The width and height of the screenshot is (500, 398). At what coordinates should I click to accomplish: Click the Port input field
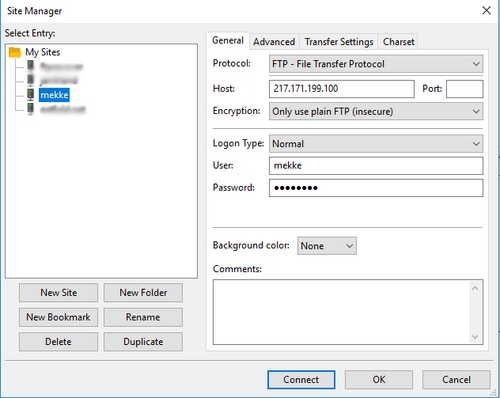point(465,89)
